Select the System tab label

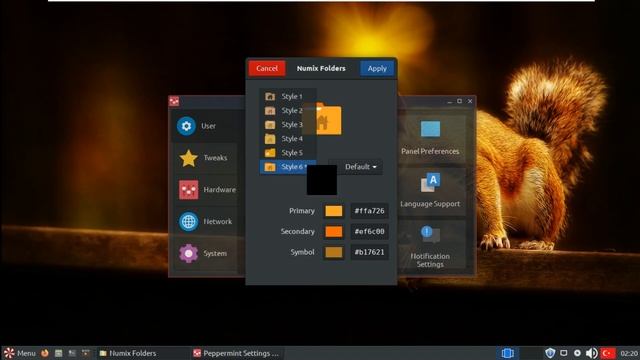pos(215,253)
